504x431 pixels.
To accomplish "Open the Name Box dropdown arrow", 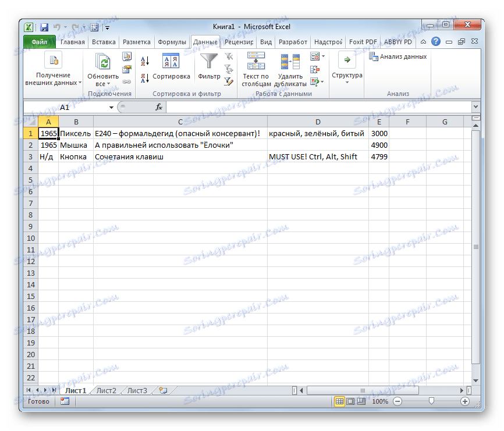I will [111, 107].
